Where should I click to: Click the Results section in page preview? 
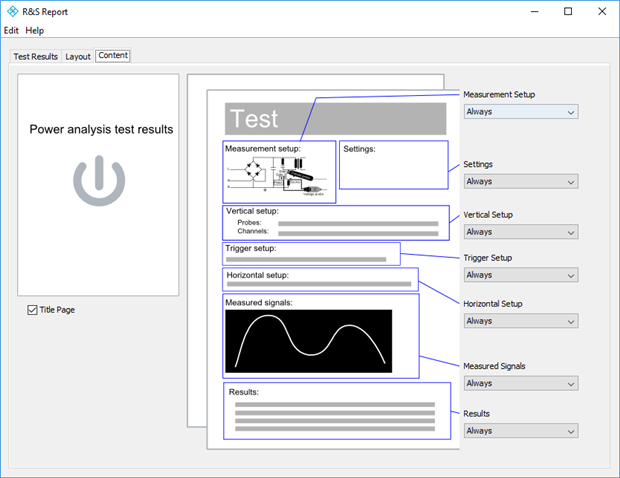336,411
